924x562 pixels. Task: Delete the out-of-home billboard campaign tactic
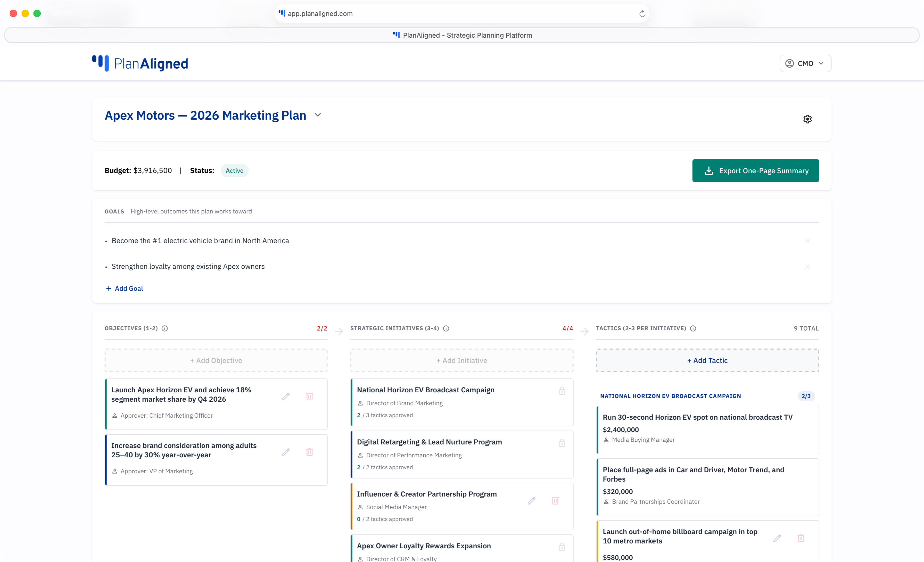[801, 538]
